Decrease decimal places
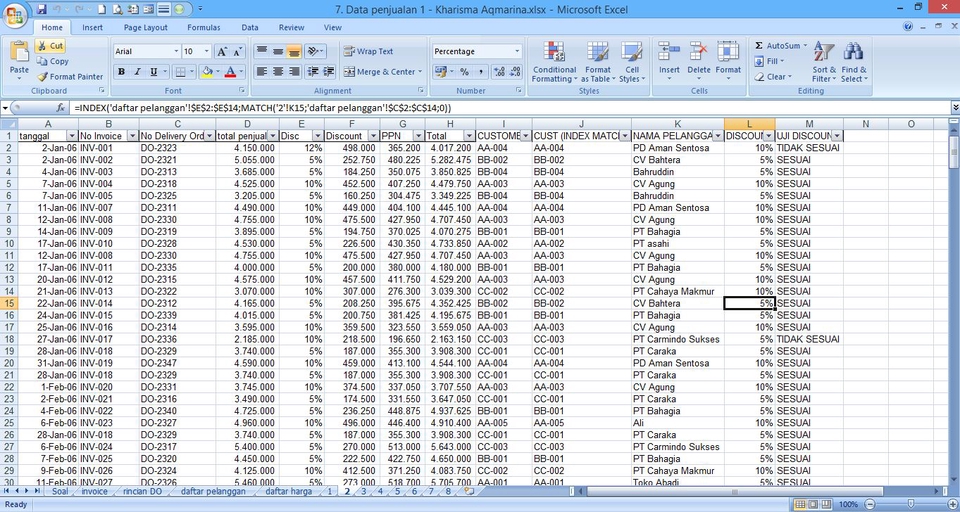This screenshot has height=512, width=960. 515,72
